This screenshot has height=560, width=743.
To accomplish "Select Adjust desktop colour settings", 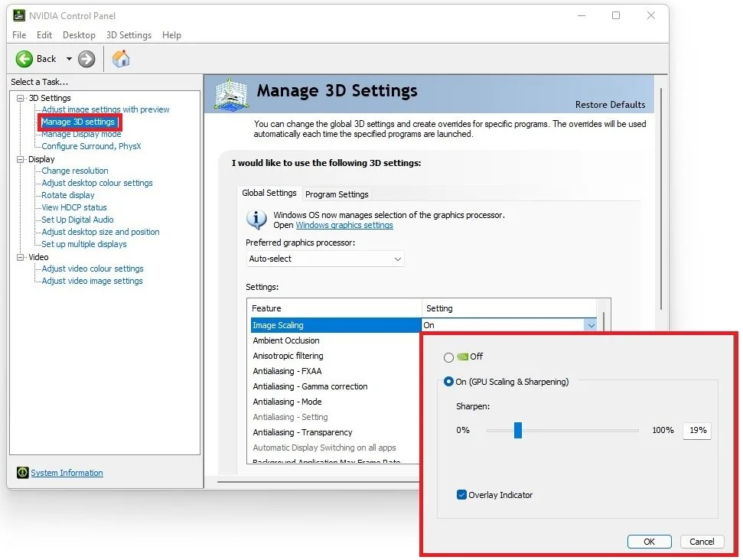I will [x=97, y=183].
